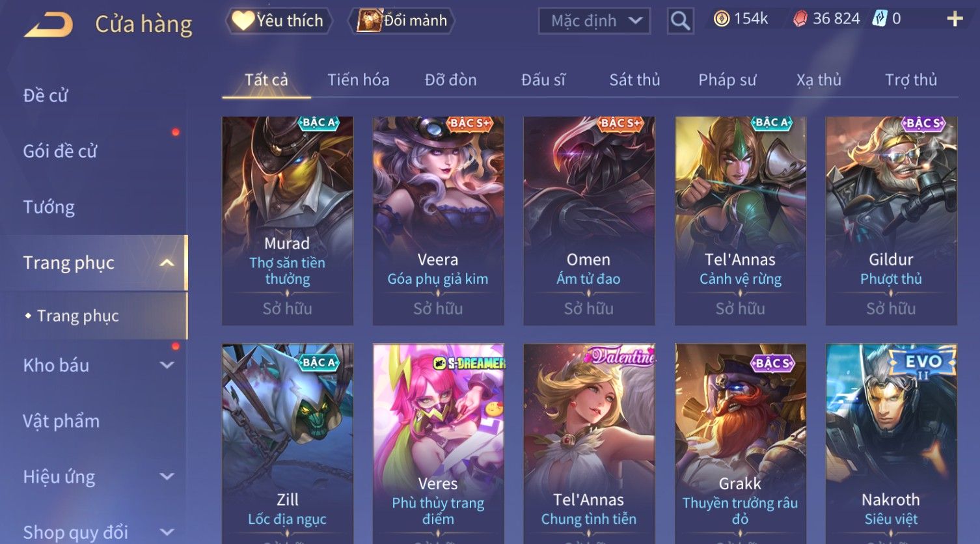
Task: Select the Pháp sư tab
Action: pos(728,80)
